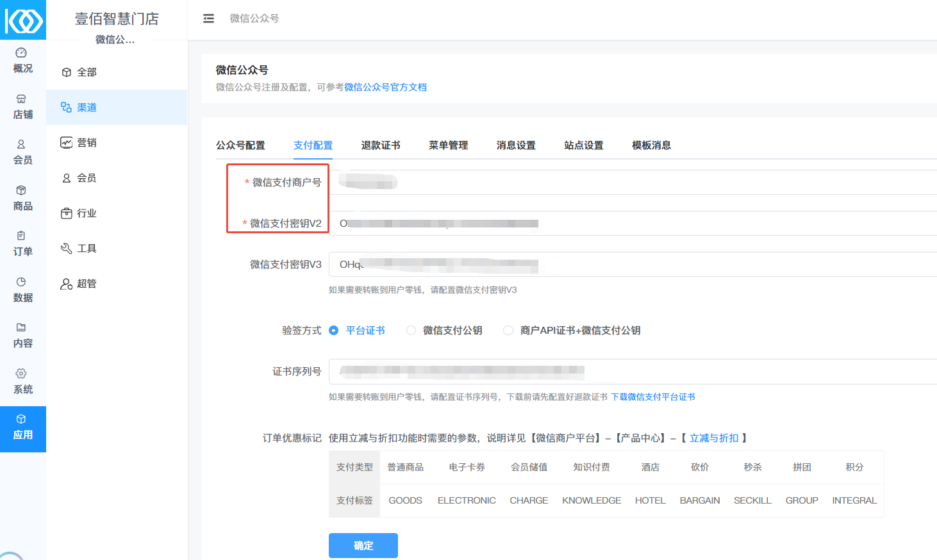Open the 店铺 store icon in sidebar

point(21,99)
